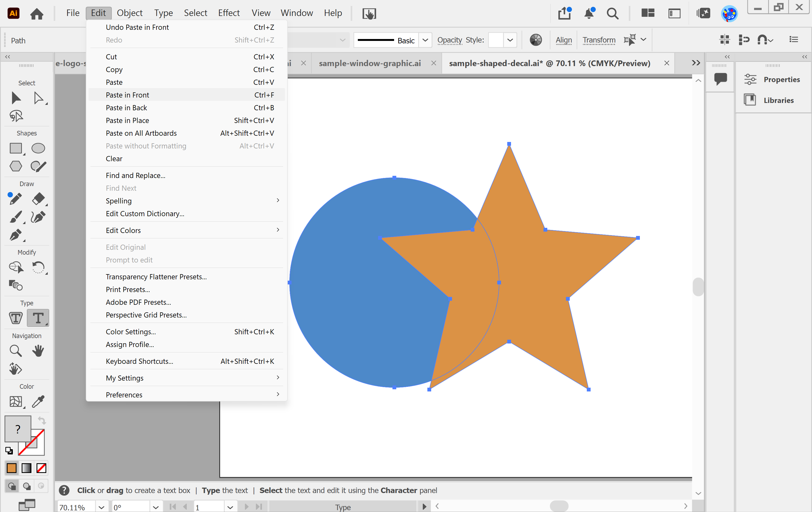Open the Comments panel icon
Image resolution: width=812 pixels, height=512 pixels.
click(x=720, y=79)
